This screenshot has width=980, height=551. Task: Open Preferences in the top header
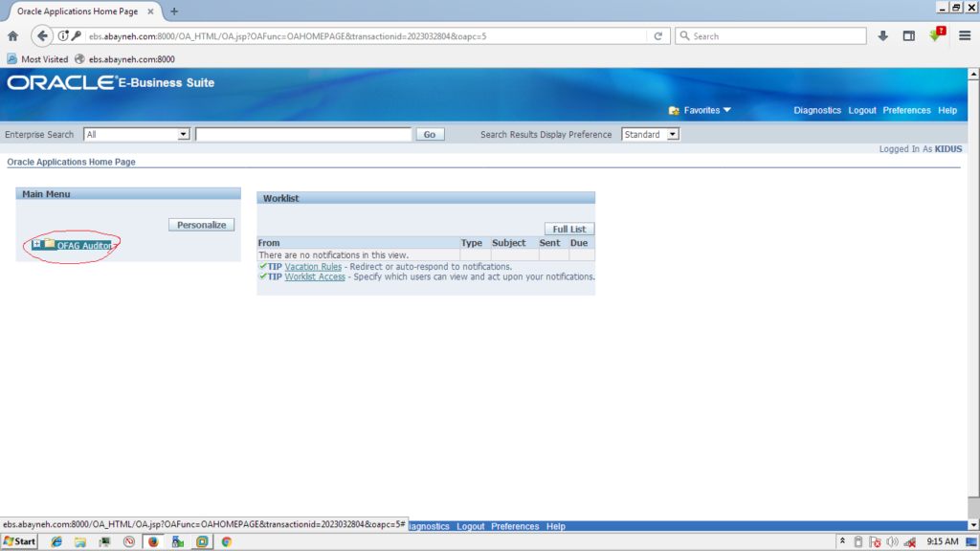[x=906, y=110]
